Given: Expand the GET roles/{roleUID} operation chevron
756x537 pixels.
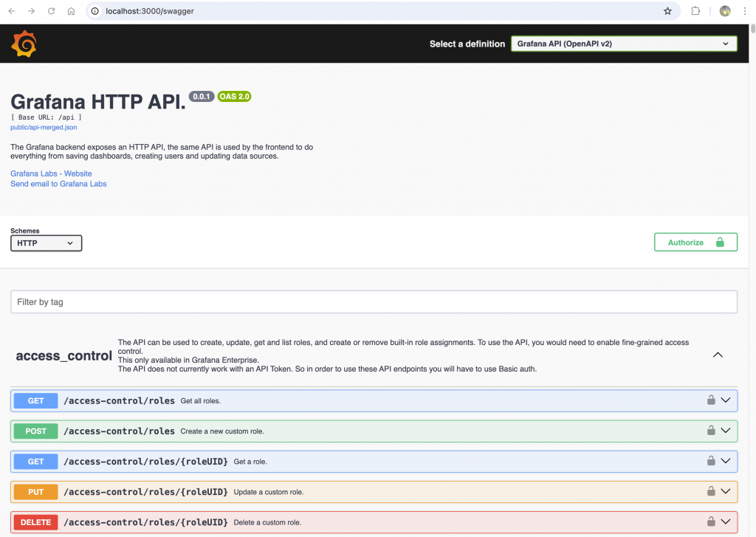Looking at the screenshot, I should 726,461.
